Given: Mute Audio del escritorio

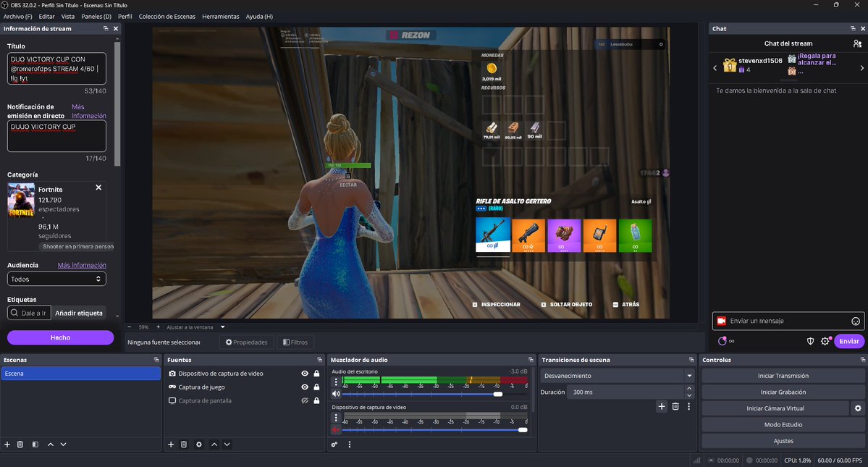Looking at the screenshot, I should 335,394.
